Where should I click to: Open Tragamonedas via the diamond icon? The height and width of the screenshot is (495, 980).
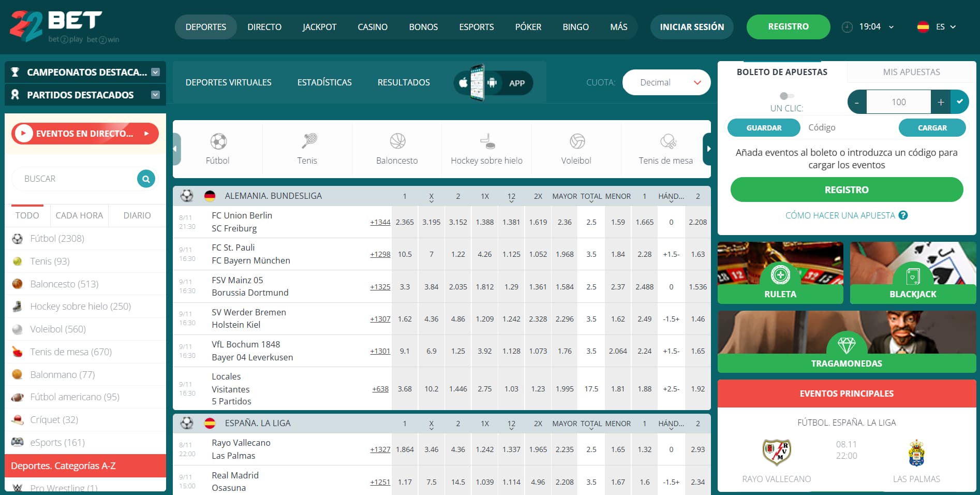point(847,343)
